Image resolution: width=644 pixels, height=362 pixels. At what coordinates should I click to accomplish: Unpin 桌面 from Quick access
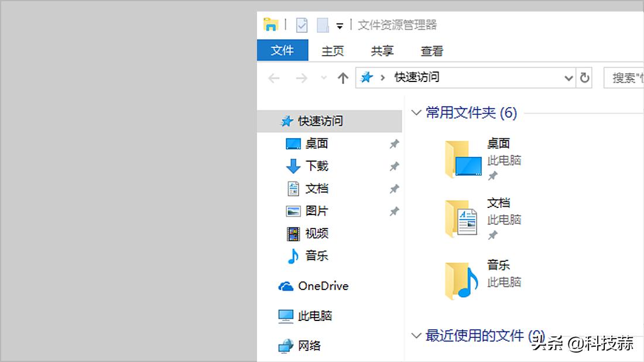pos(394,144)
